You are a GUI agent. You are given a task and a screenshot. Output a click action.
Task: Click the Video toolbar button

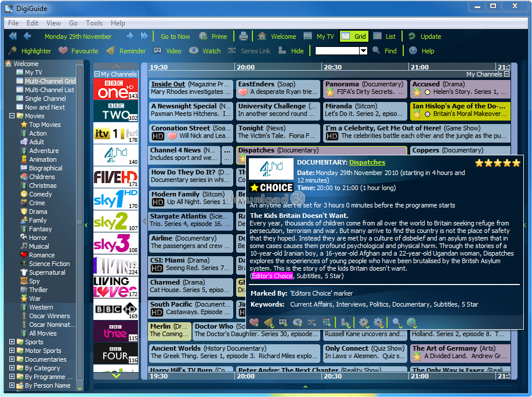[167, 51]
